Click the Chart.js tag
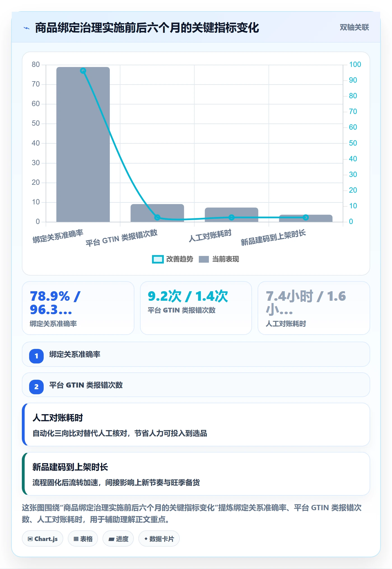This screenshot has height=569, width=392. click(x=43, y=539)
